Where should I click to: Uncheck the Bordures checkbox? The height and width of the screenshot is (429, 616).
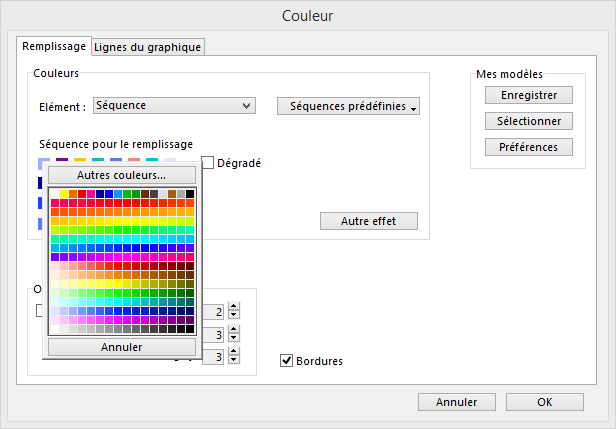[286, 360]
